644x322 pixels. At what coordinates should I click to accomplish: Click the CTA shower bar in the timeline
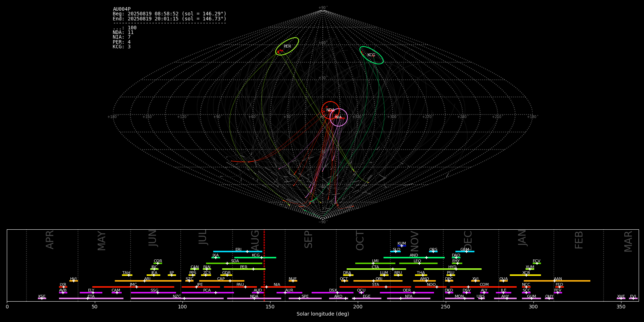click(376, 269)
